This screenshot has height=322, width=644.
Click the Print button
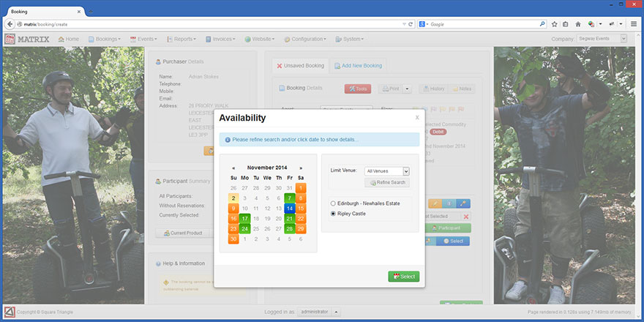390,89
